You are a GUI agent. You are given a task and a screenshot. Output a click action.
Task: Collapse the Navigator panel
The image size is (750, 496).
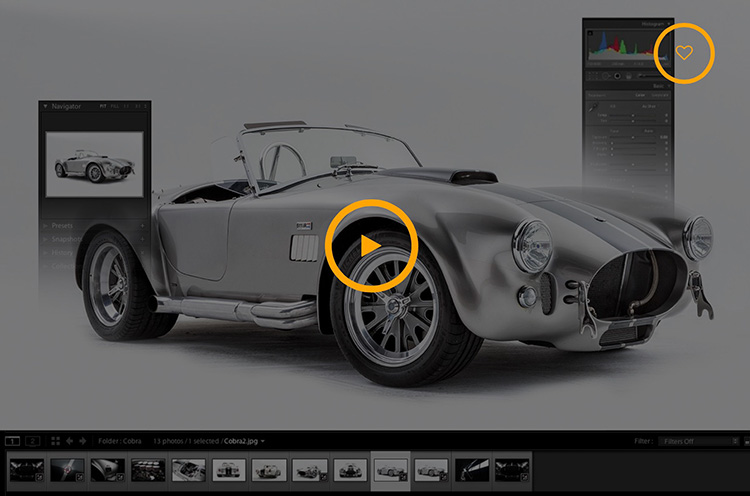tap(46, 105)
